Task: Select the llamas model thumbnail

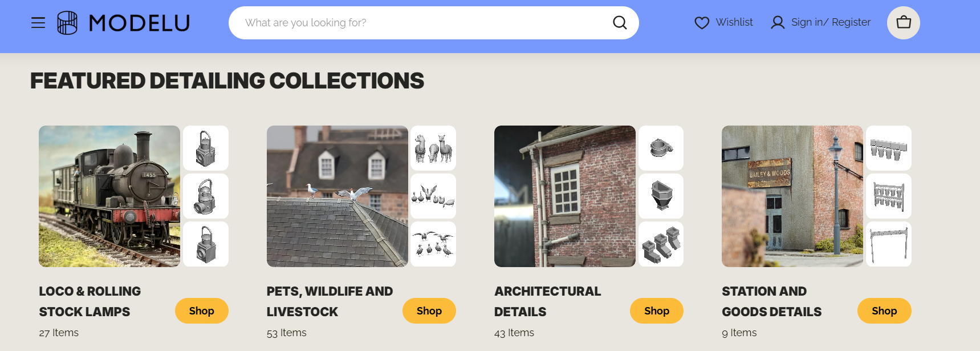Action: coord(433,148)
